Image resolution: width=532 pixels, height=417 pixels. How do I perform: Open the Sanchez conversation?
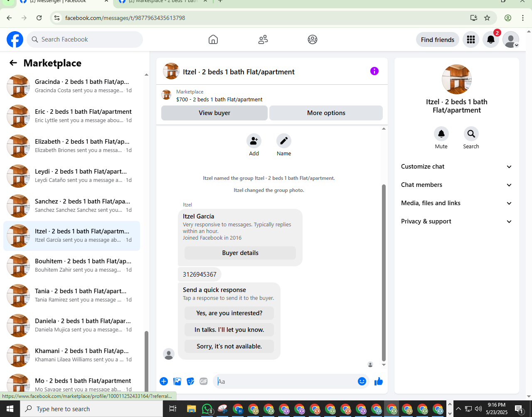click(71, 206)
